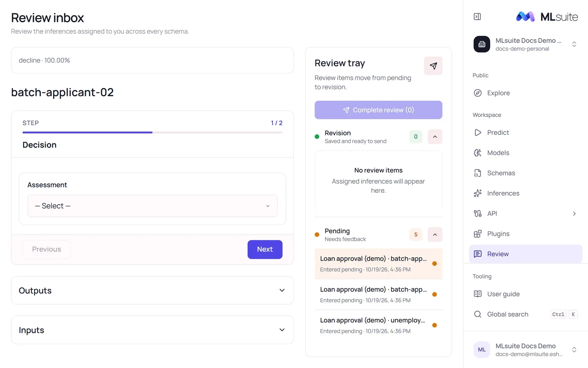Open Inferences sparkle icon
This screenshot has width=588, height=368.
[478, 193]
